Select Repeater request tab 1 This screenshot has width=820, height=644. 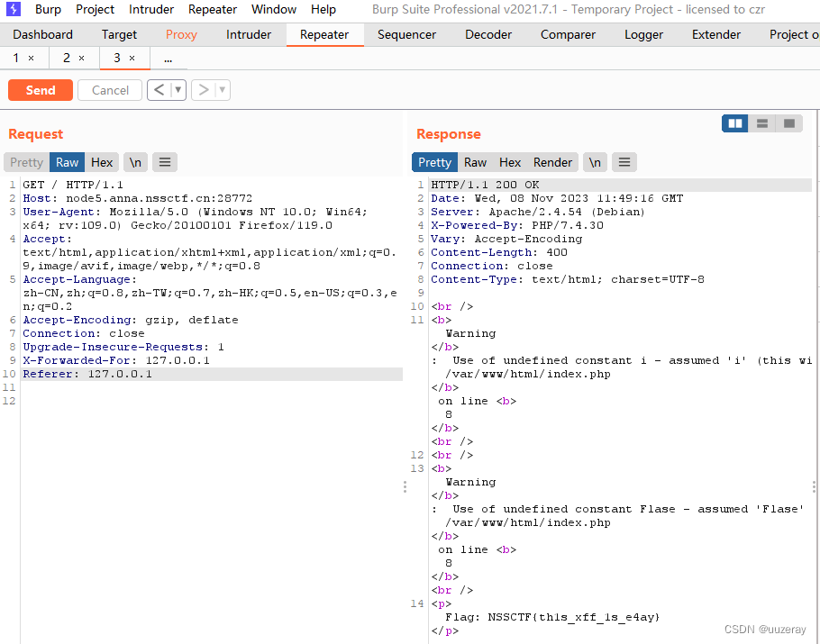coord(16,58)
